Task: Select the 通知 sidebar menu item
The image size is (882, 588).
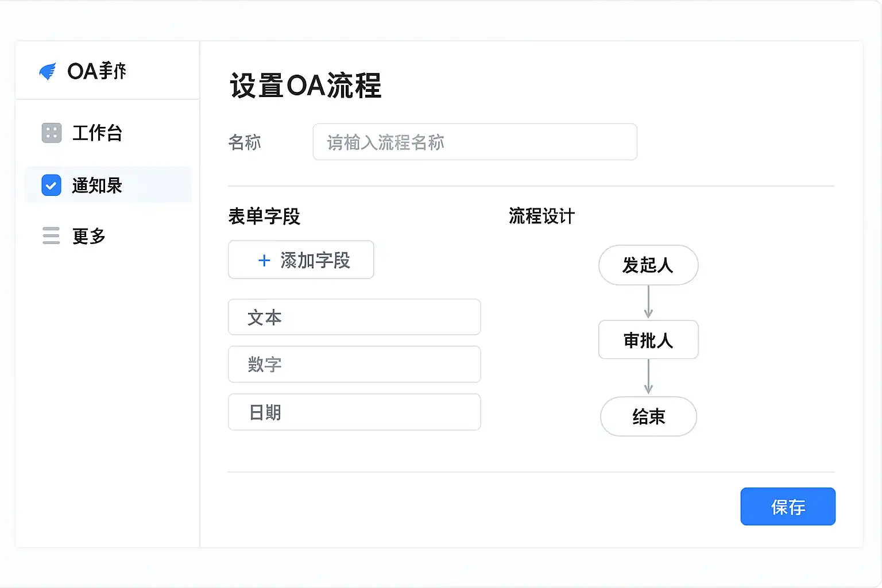Action: coord(97,185)
